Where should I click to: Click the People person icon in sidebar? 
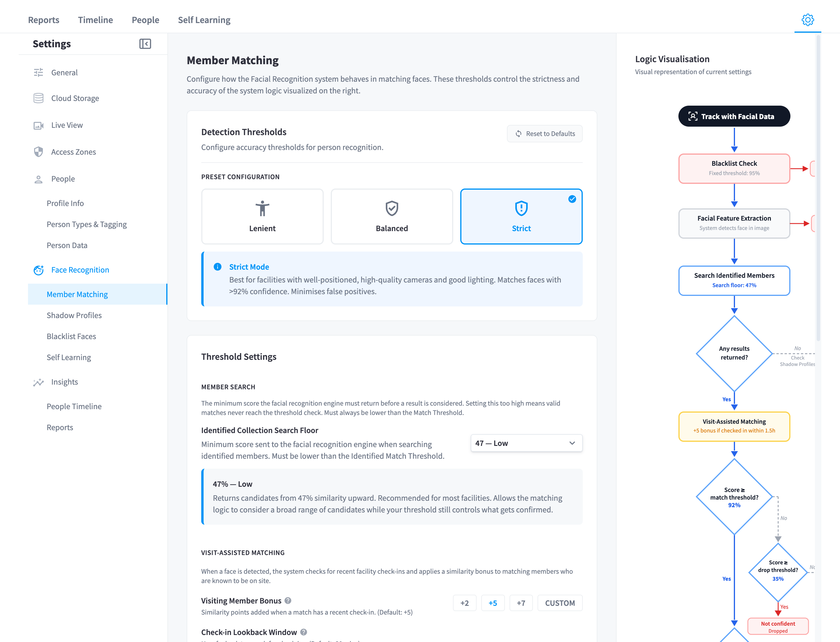(x=38, y=179)
